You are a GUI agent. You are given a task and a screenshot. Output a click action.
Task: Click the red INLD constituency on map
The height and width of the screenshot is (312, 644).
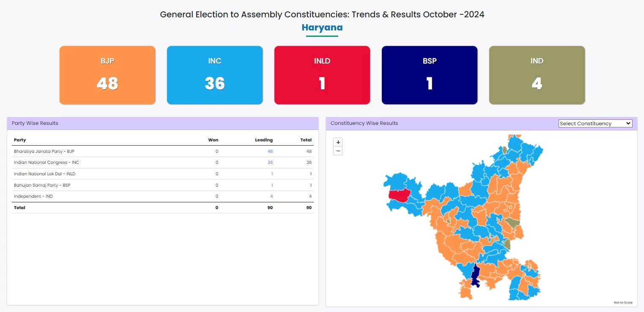tap(399, 195)
